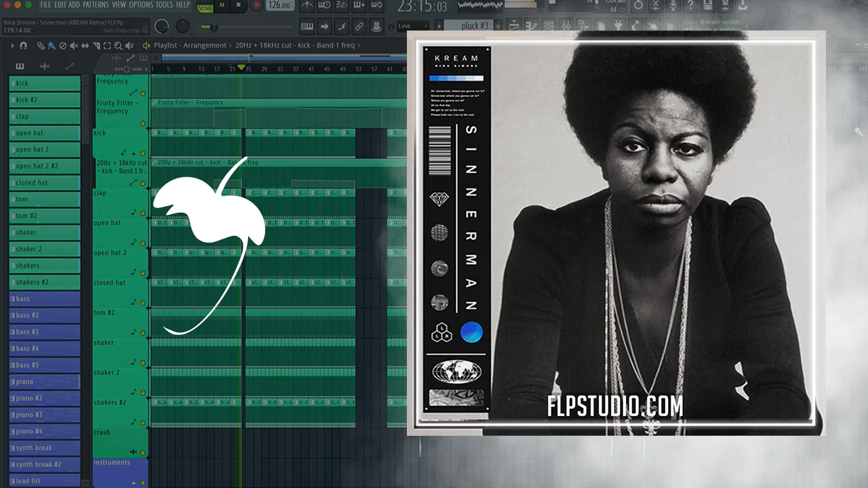
Task: Toggle the overdub recording icon
Action: pos(359,5)
